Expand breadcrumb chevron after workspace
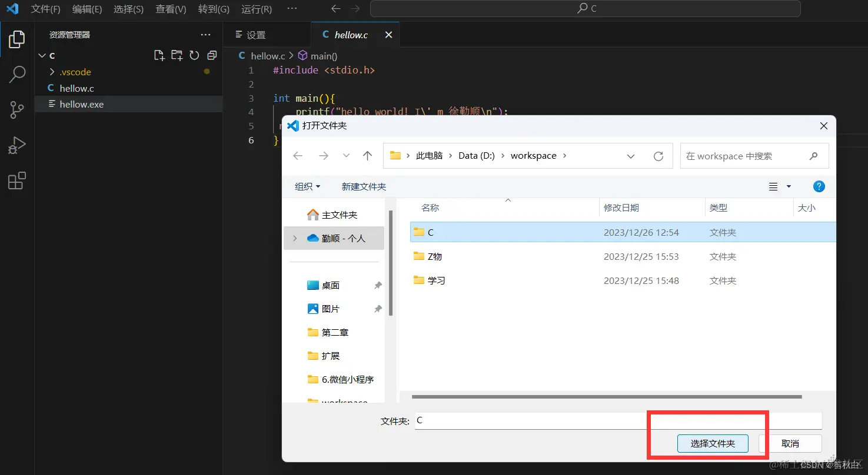Screen dimensions: 868x475 tap(565, 156)
